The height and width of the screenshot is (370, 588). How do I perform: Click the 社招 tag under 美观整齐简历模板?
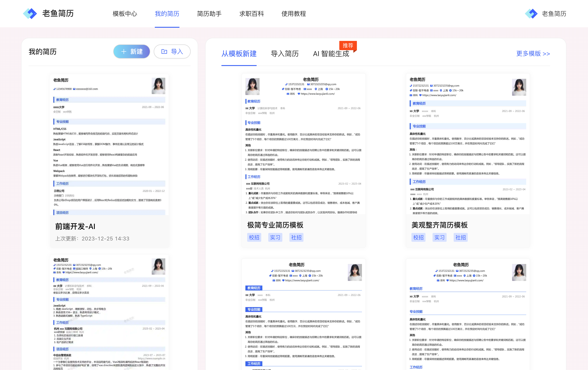460,237
